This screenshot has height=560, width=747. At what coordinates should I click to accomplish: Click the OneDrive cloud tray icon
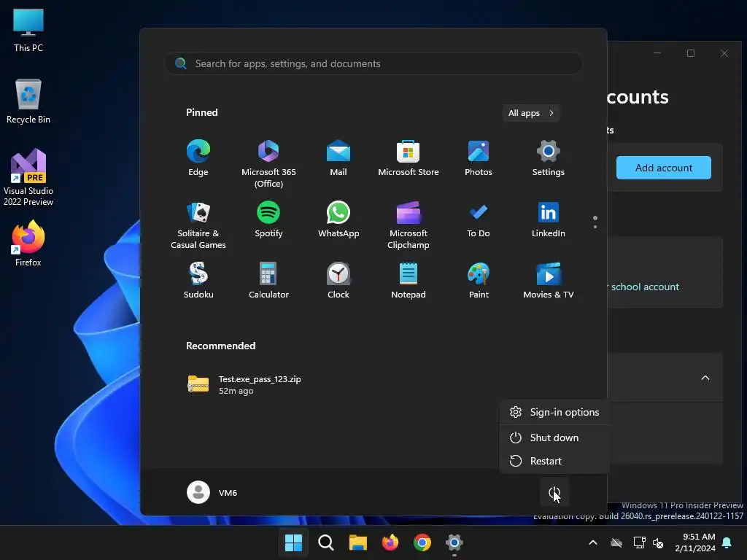616,542
